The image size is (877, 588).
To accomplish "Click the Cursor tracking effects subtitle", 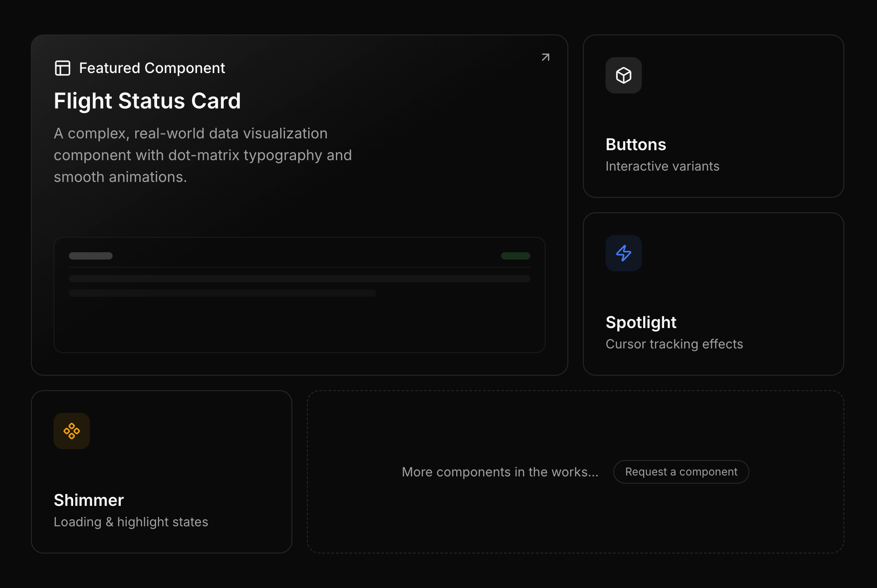I will point(674,344).
